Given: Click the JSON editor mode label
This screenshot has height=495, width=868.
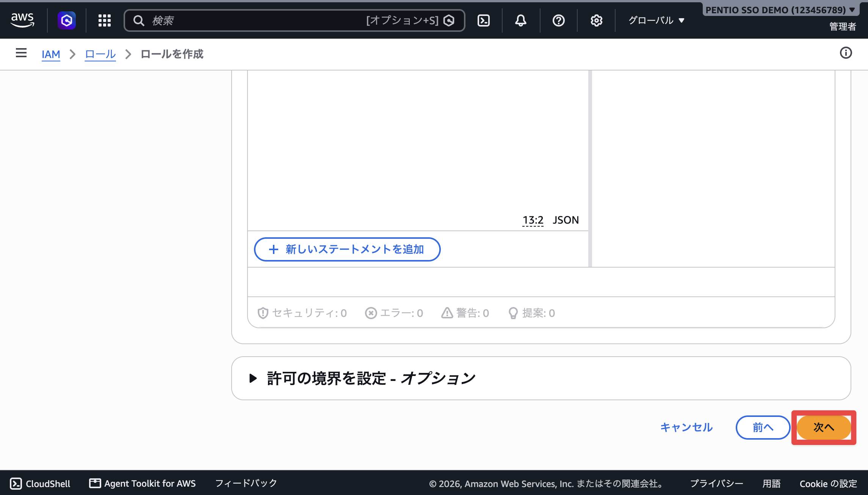Looking at the screenshot, I should 566,220.
